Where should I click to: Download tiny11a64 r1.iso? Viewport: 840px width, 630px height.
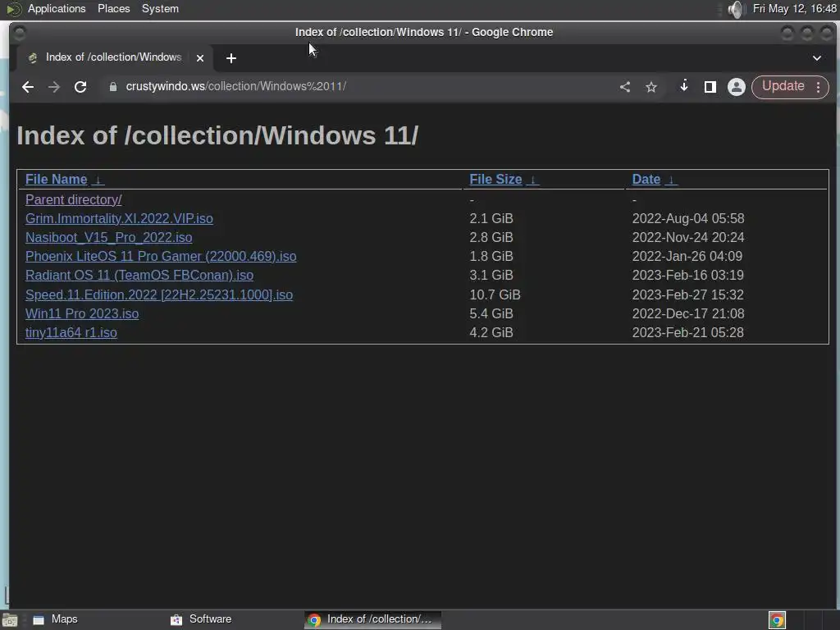(x=71, y=333)
